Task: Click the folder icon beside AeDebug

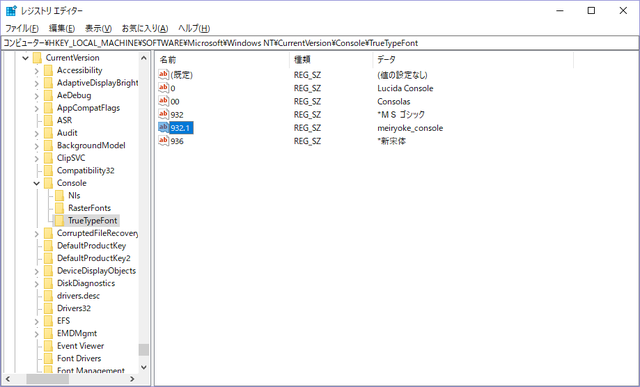Action: pyautogui.click(x=48, y=96)
